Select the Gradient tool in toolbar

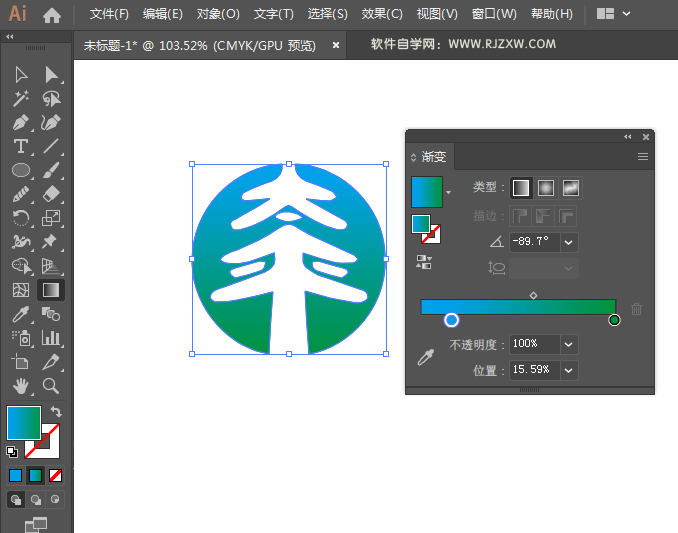pos(51,290)
